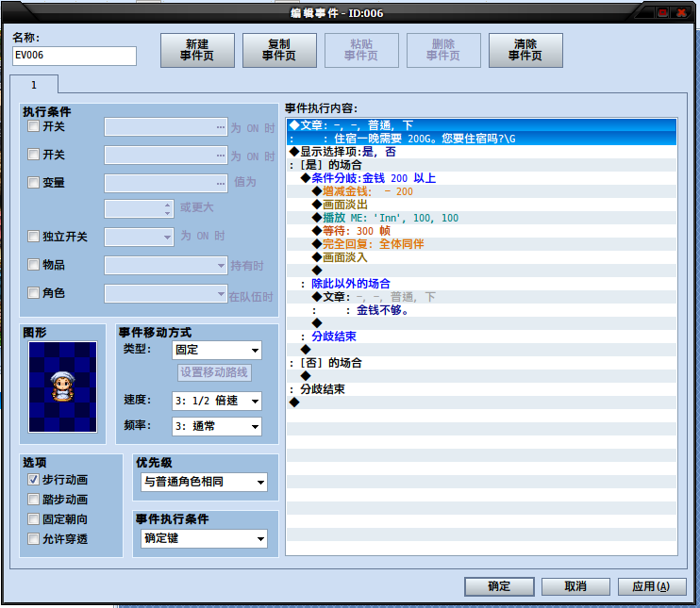Select the last empty diamond command row
Viewport: 700px width, 608px height.
(x=481, y=403)
